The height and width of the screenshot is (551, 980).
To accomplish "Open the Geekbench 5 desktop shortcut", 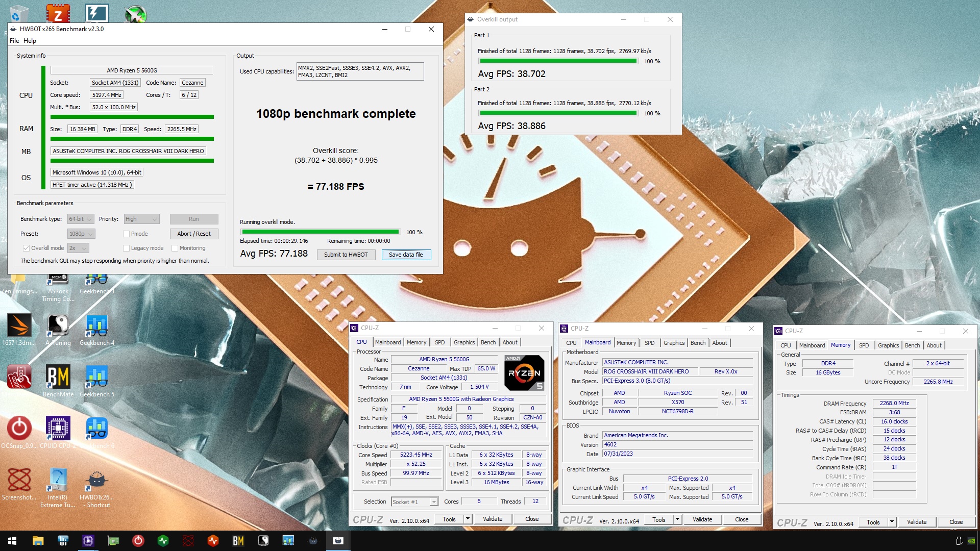I will [x=97, y=382].
